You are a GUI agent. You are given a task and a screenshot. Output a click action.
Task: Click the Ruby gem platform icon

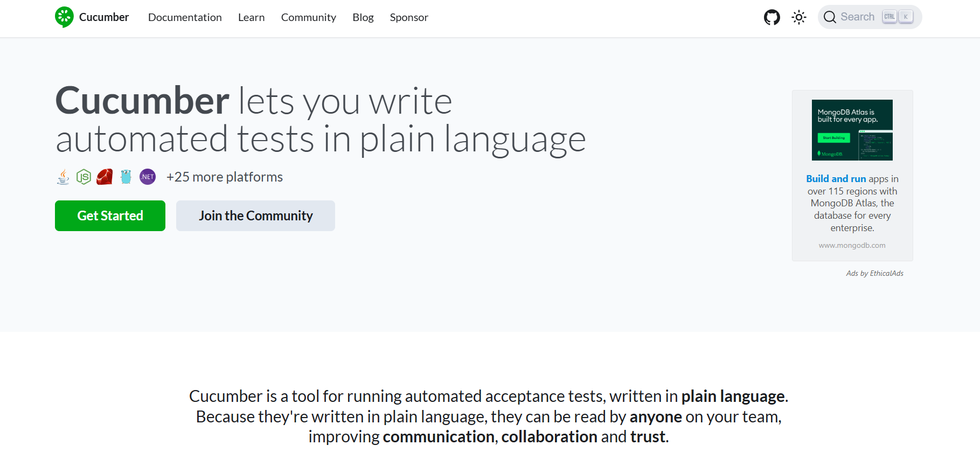pos(105,177)
